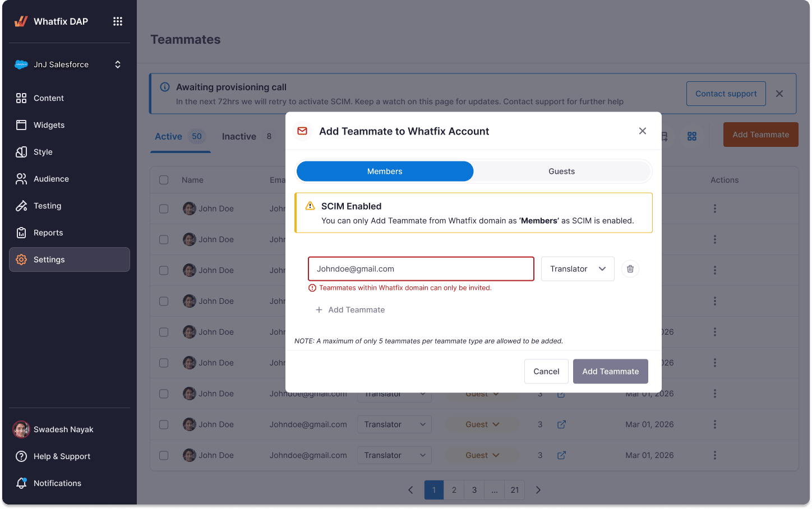Check the second John Doe row checkbox

(x=164, y=239)
